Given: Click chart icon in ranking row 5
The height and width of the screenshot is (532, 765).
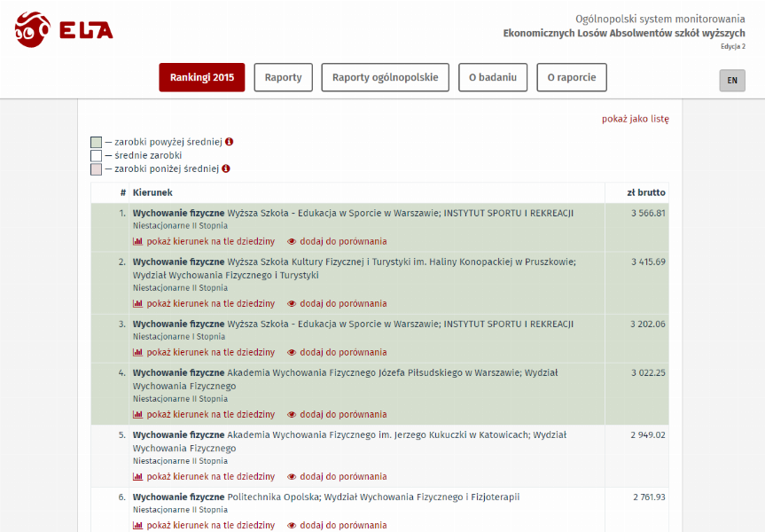Looking at the screenshot, I should coord(137,476).
